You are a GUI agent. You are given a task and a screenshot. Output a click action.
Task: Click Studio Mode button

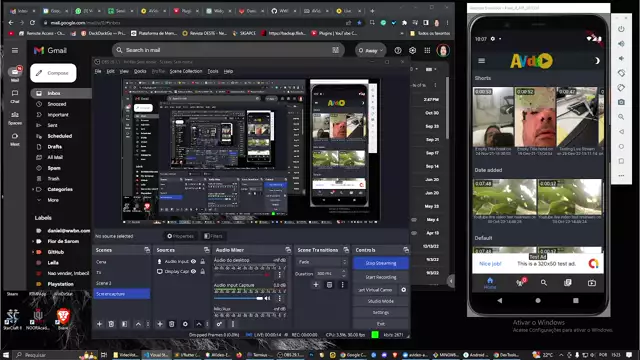(381, 301)
